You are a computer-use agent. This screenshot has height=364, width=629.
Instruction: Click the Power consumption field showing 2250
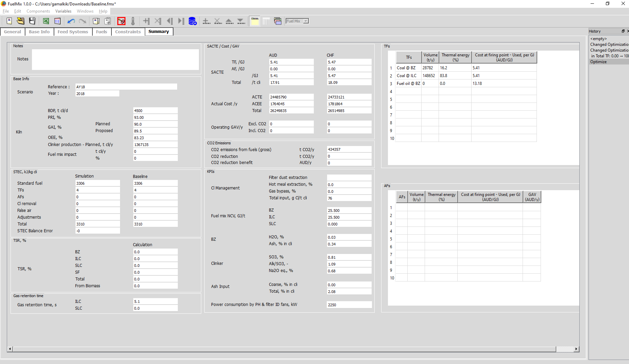tap(349, 305)
